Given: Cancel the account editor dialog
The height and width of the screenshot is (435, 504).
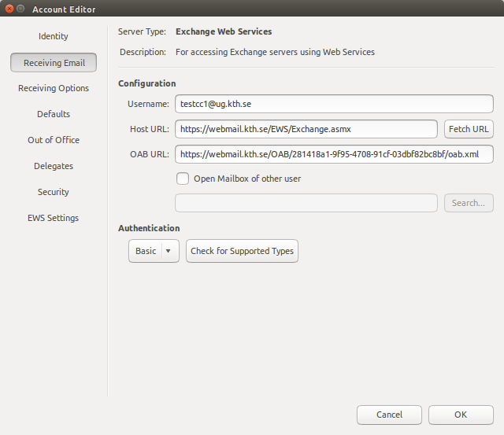Looking at the screenshot, I should pyautogui.click(x=389, y=415).
